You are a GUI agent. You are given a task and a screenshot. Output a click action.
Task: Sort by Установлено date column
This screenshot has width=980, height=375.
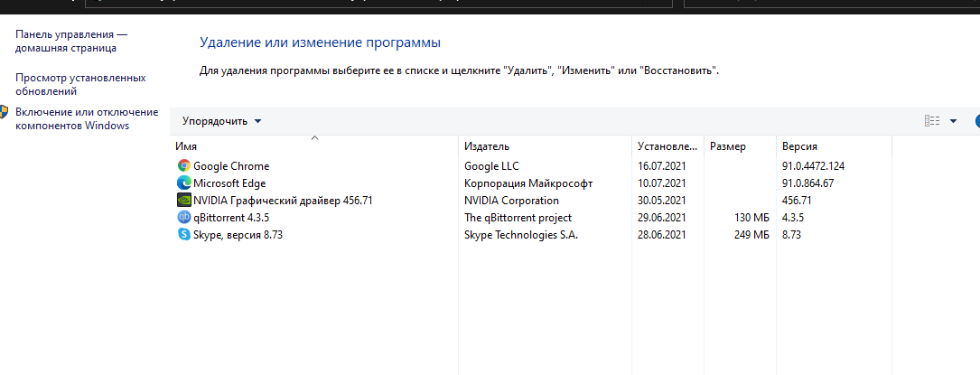(x=667, y=147)
